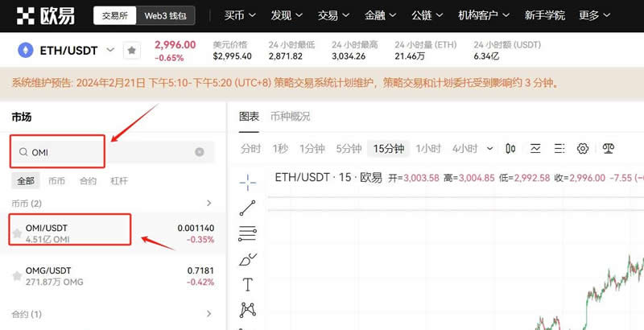
Task: Expand the 买币 menu
Action: [239, 15]
